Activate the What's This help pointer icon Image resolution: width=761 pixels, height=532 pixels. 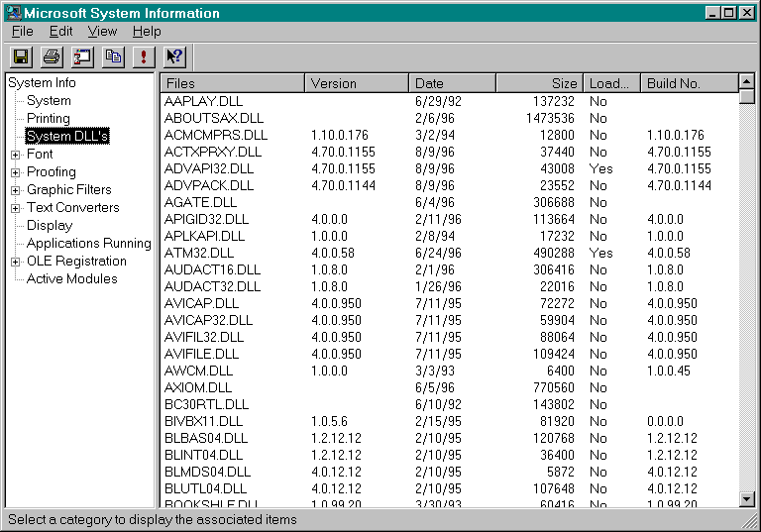(174, 57)
